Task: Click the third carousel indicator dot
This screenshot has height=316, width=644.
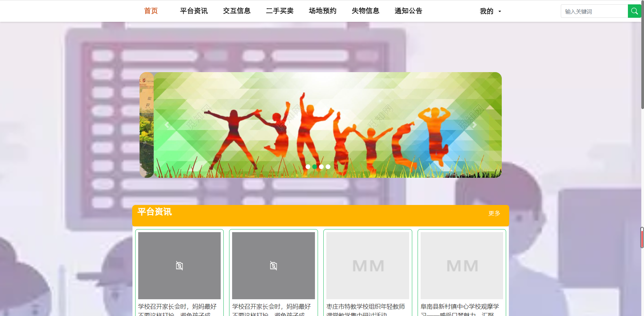Action: tap(321, 166)
